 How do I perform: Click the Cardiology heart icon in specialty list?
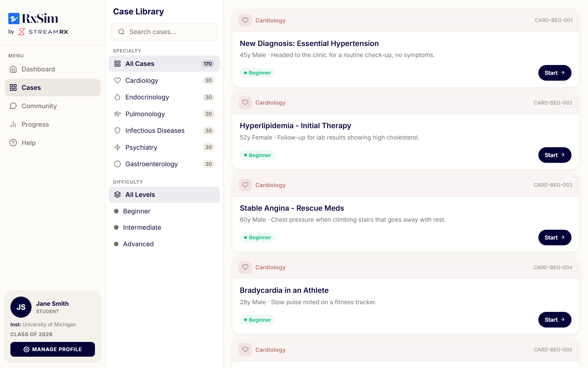pos(118,81)
